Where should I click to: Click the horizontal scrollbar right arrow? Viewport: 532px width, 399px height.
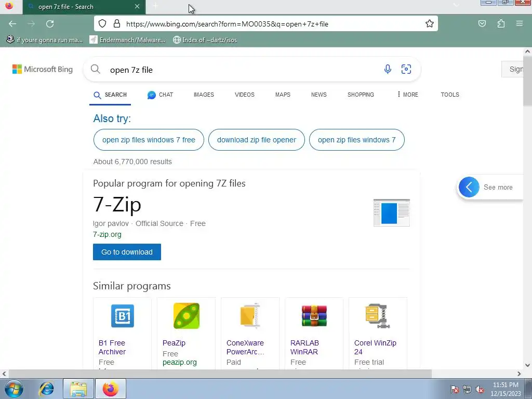519,374
